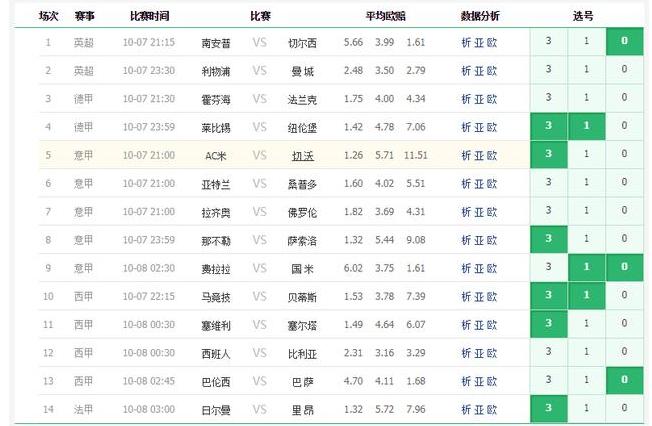
Task: Open 亚 Asian odds link for 利物浦 match
Action: [x=479, y=71]
